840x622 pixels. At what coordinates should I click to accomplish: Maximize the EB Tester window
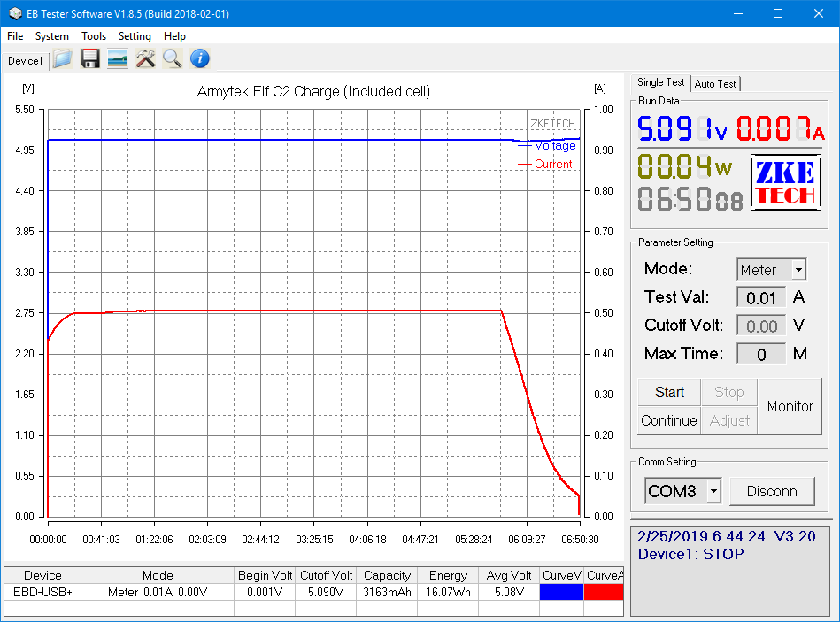click(x=778, y=13)
